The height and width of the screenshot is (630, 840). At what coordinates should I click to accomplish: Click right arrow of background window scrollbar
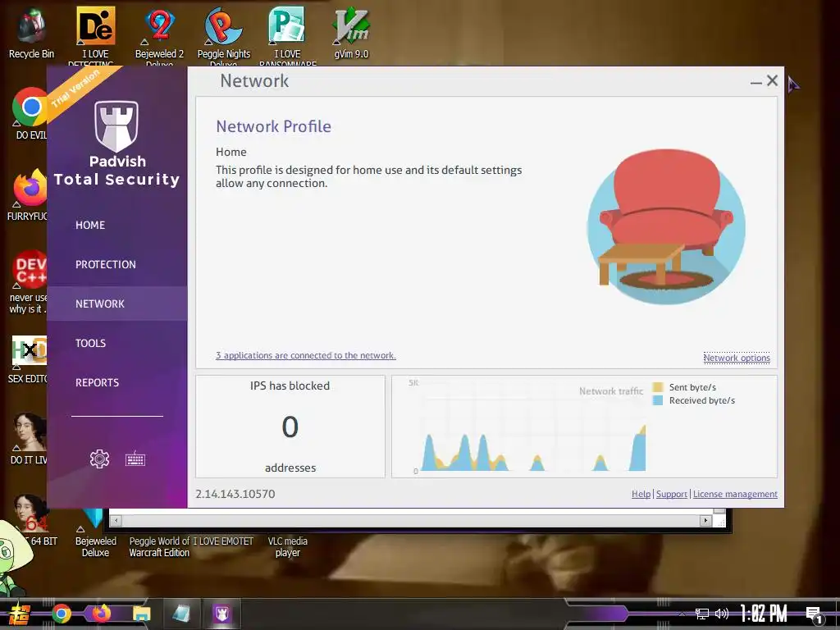point(705,520)
